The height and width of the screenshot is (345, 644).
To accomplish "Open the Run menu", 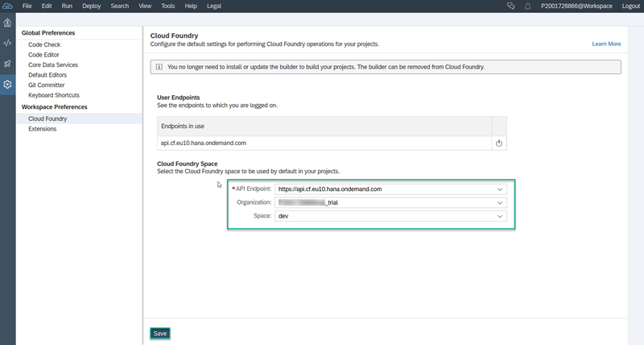I will (x=67, y=6).
